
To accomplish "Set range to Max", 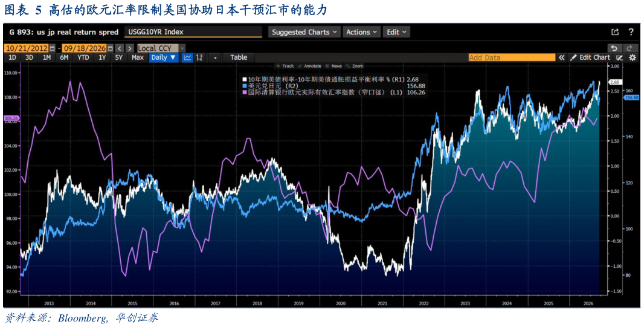I will [138, 57].
